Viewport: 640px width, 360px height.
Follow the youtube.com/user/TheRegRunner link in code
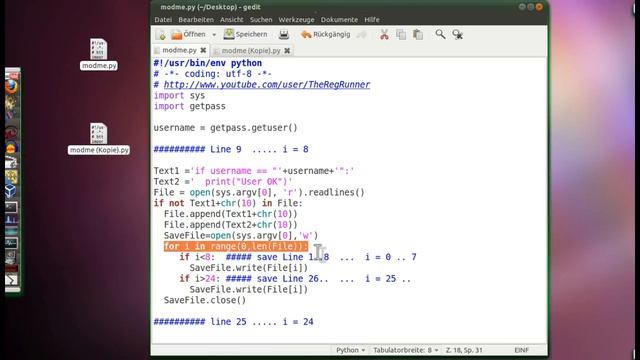pyautogui.click(x=267, y=84)
